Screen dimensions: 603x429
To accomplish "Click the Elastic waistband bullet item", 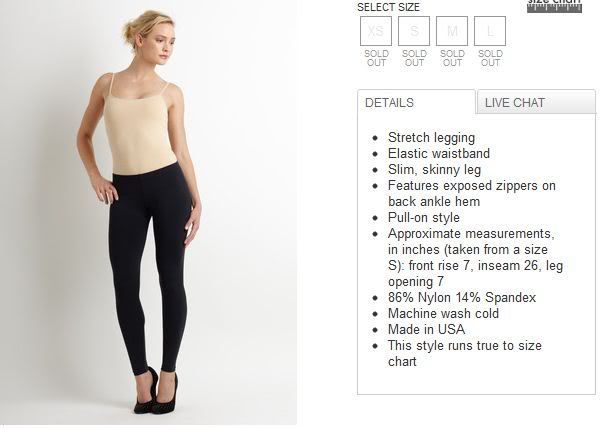I will (439, 153).
